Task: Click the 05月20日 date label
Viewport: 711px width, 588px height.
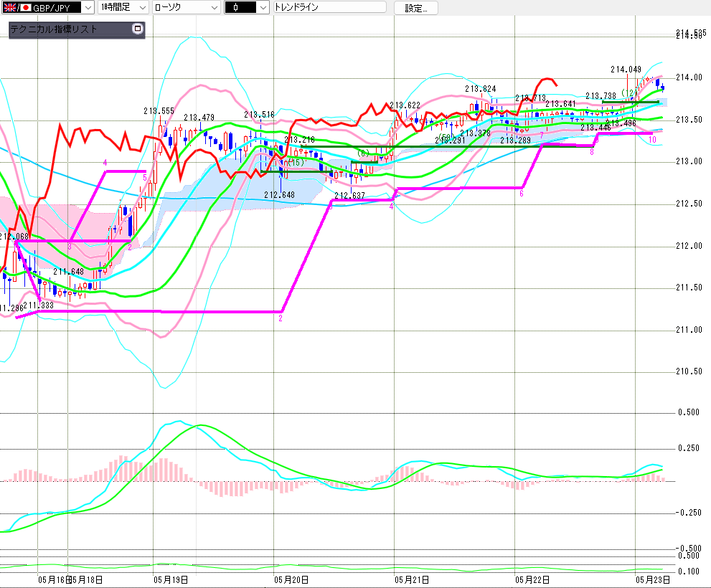Action: coord(291,580)
